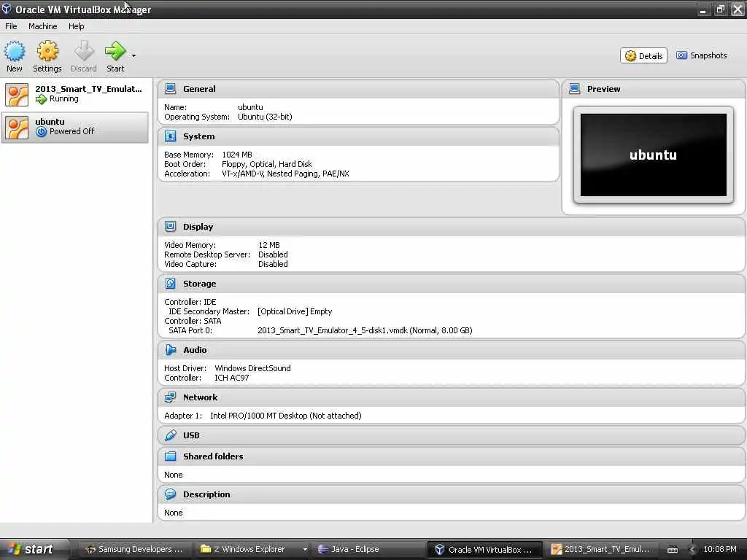The height and width of the screenshot is (560, 747).
Task: Open the Network section header link
Action: click(x=200, y=397)
